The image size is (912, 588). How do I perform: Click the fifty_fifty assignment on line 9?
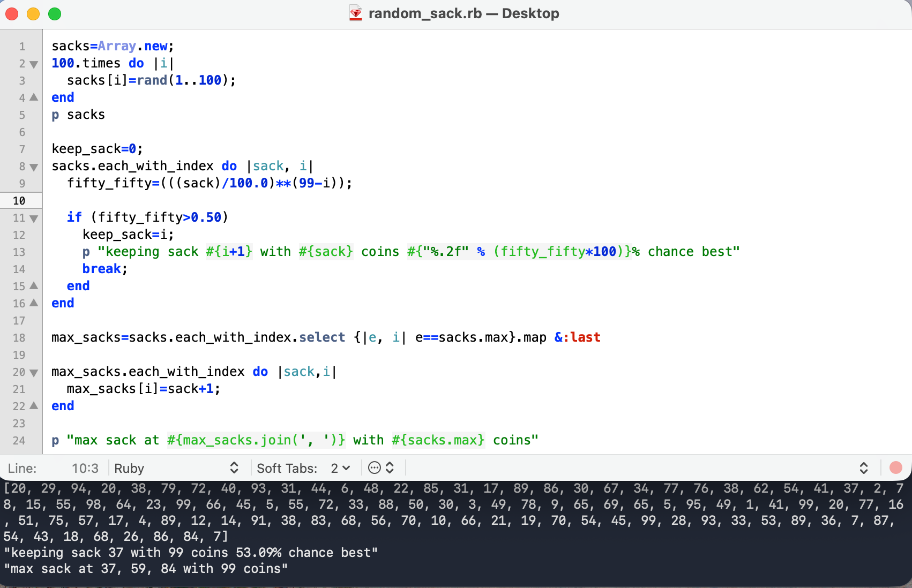click(x=210, y=183)
